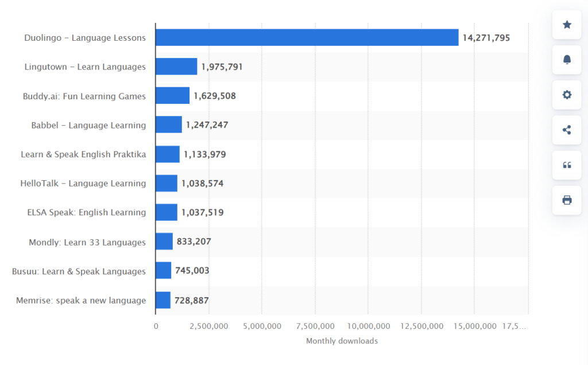Click the 14,271,795 value label
The height and width of the screenshot is (365, 588).
point(486,38)
